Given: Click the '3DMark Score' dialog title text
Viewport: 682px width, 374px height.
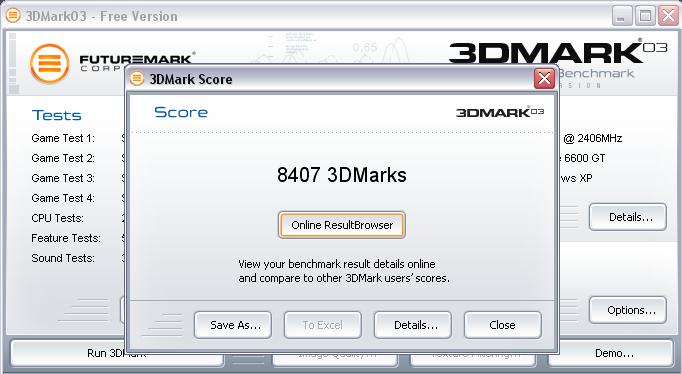Looking at the screenshot, I should point(191,79).
